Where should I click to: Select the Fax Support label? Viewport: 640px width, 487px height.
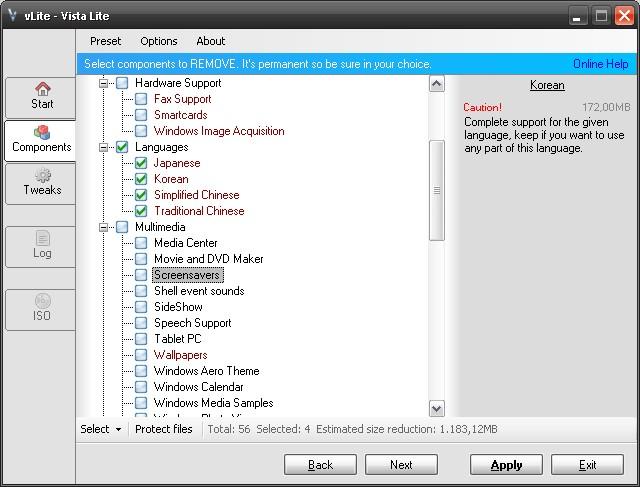pos(182,99)
